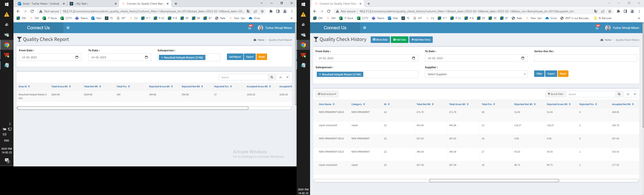Open page size 20 dropdown in left window
The height and width of the screenshot is (195, 644).
[283, 77]
